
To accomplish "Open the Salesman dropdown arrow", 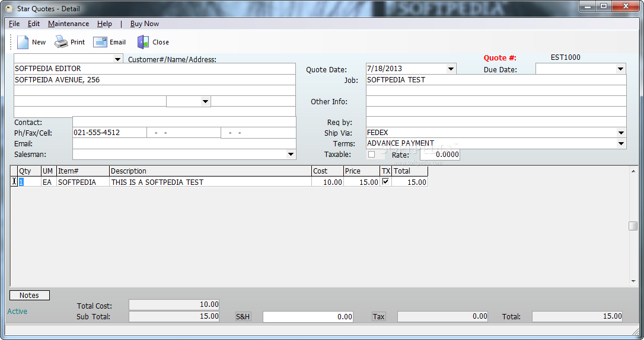I will (x=291, y=154).
